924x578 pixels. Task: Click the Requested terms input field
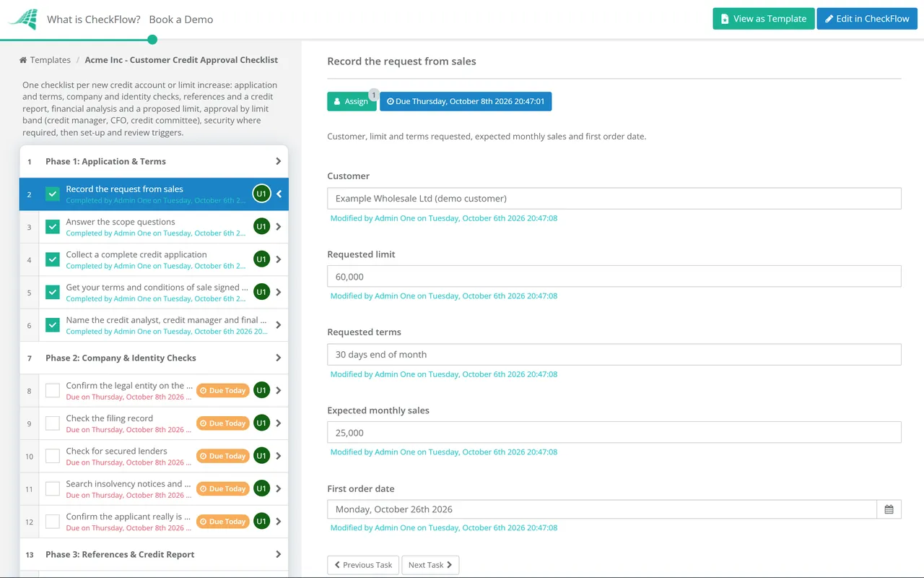(614, 355)
